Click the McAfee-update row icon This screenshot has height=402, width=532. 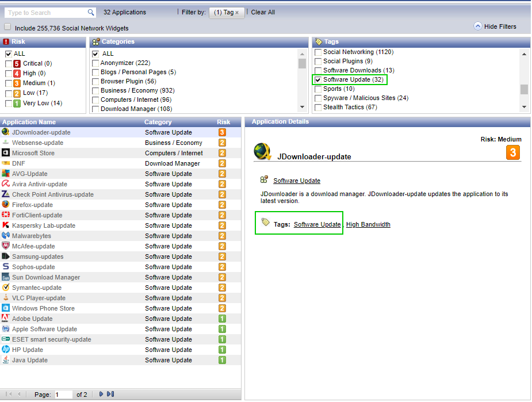coord(5,246)
